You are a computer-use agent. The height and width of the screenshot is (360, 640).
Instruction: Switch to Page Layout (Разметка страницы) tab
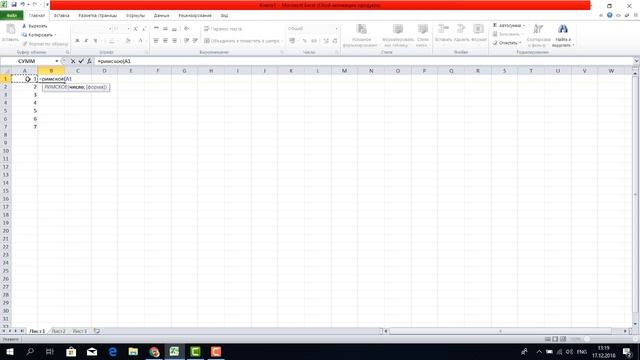pyautogui.click(x=98, y=16)
